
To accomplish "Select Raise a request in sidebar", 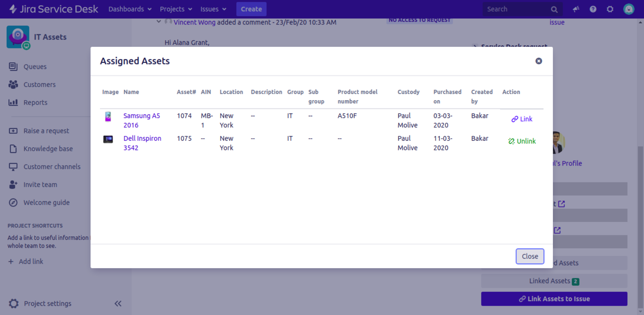I will point(46,131).
